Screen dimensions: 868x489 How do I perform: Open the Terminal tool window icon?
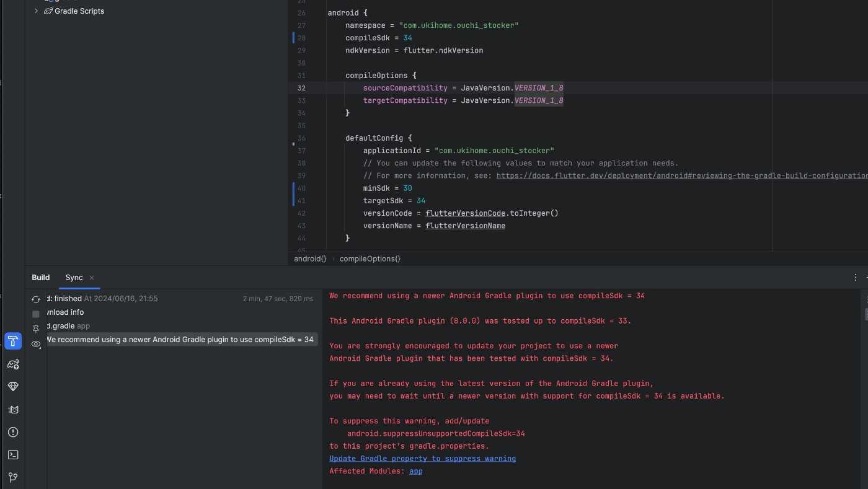[13, 454]
